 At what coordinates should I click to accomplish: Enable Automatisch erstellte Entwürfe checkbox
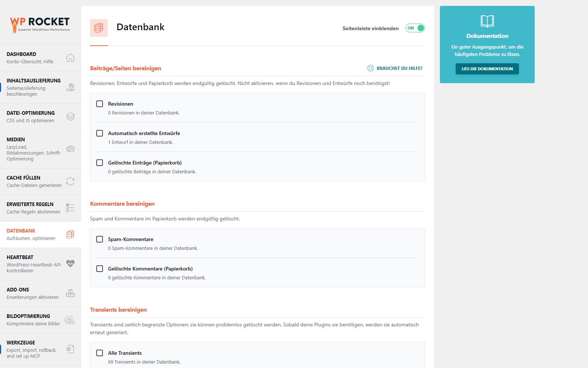pos(100,133)
